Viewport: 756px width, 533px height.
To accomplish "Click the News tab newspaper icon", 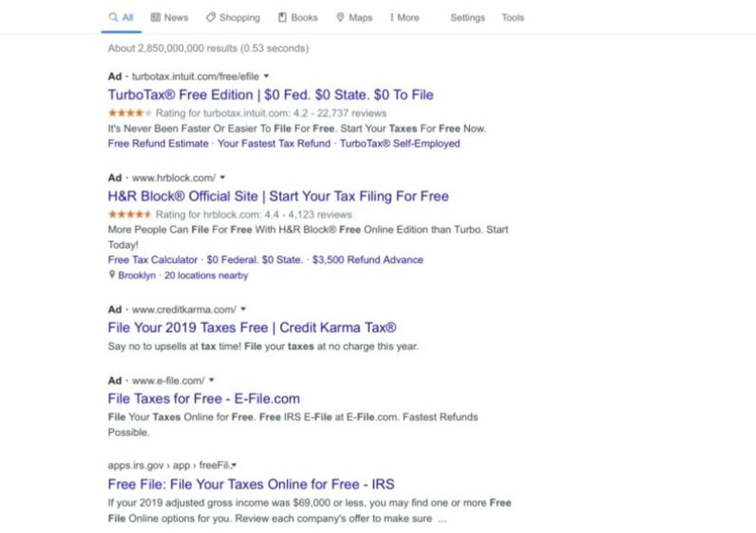I will click(155, 18).
